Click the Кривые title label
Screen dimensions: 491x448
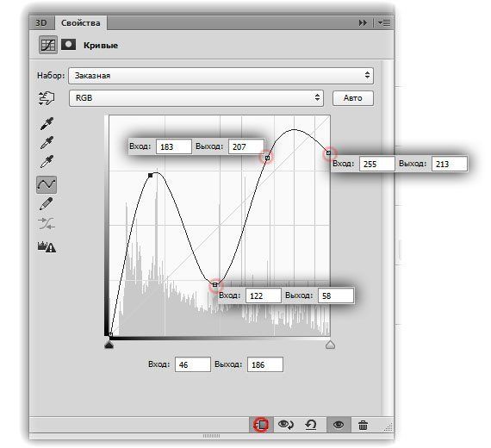pyautogui.click(x=101, y=45)
